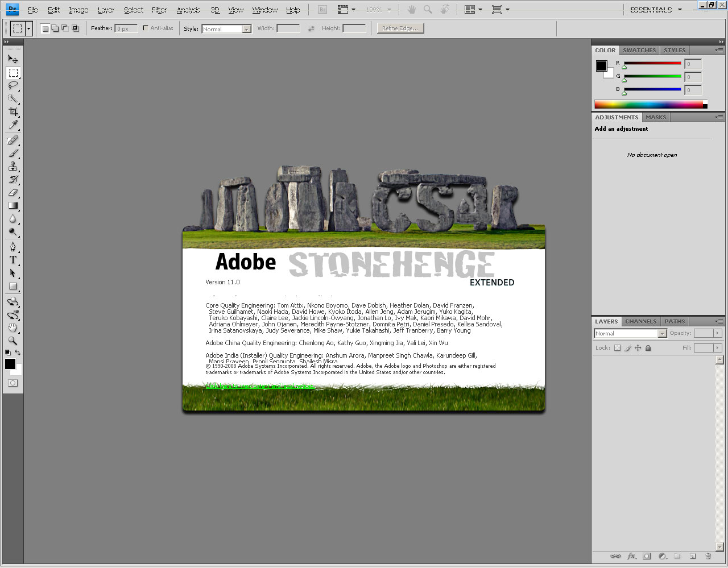Reset to default foreground and background colors
The width and height of the screenshot is (728, 568).
pos(7,353)
